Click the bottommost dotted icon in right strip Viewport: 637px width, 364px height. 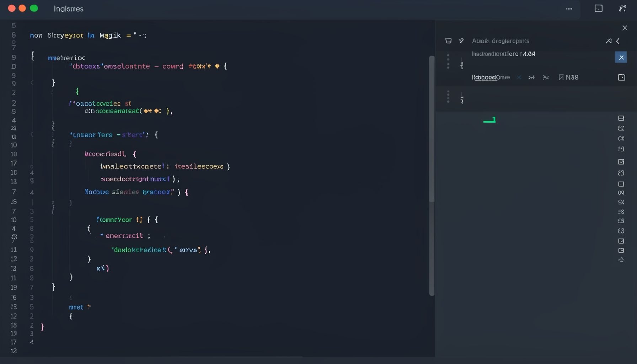[x=621, y=260]
